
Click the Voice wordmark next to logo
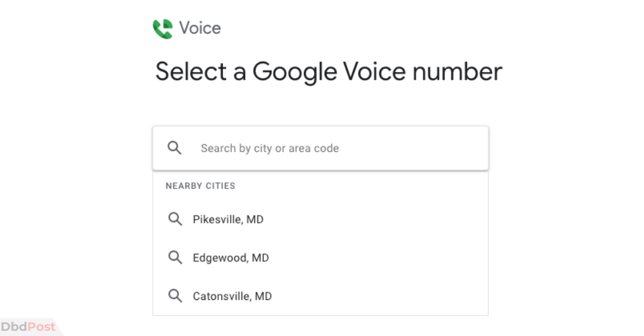(x=200, y=28)
